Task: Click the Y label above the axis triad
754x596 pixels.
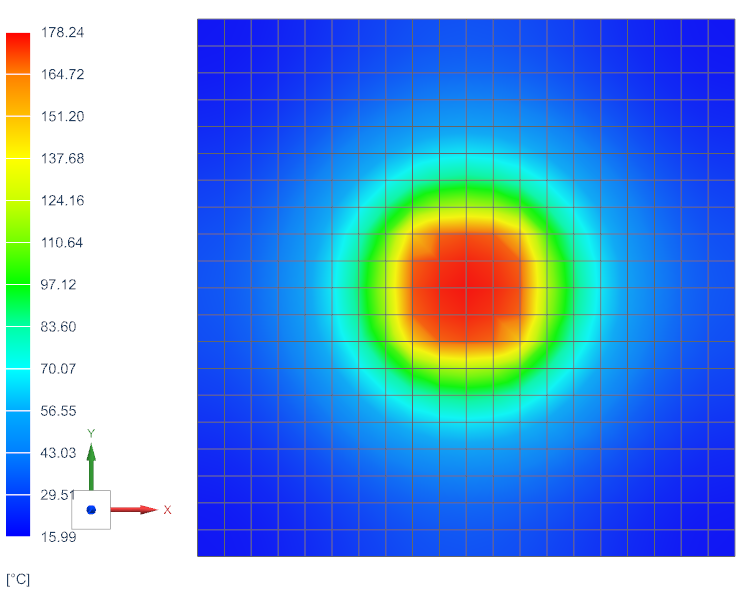Action: tap(91, 433)
